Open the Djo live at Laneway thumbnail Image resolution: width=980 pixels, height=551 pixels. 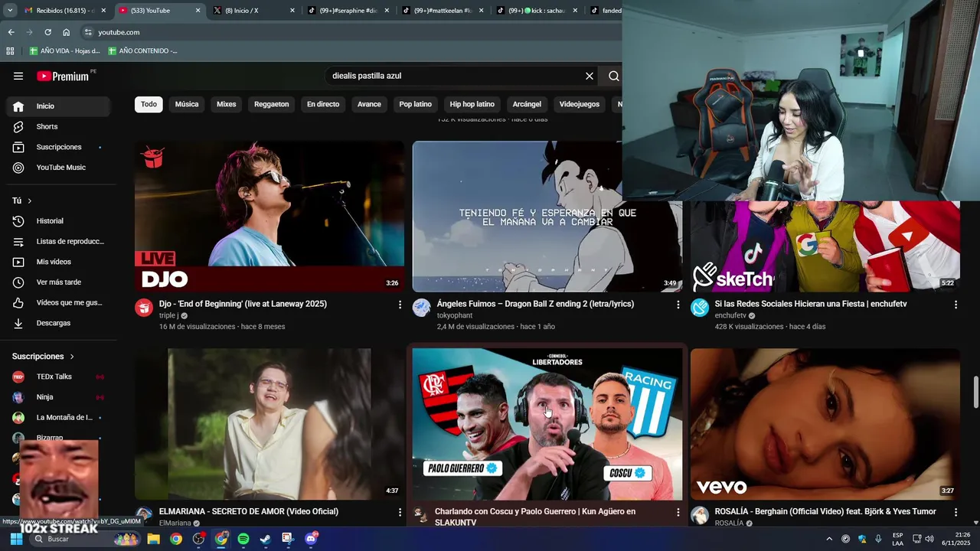click(269, 217)
